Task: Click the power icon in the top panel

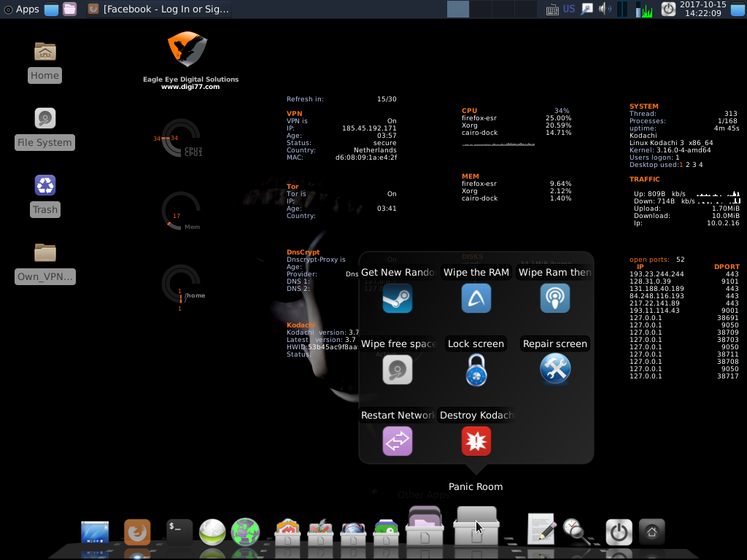Action: 668,9
